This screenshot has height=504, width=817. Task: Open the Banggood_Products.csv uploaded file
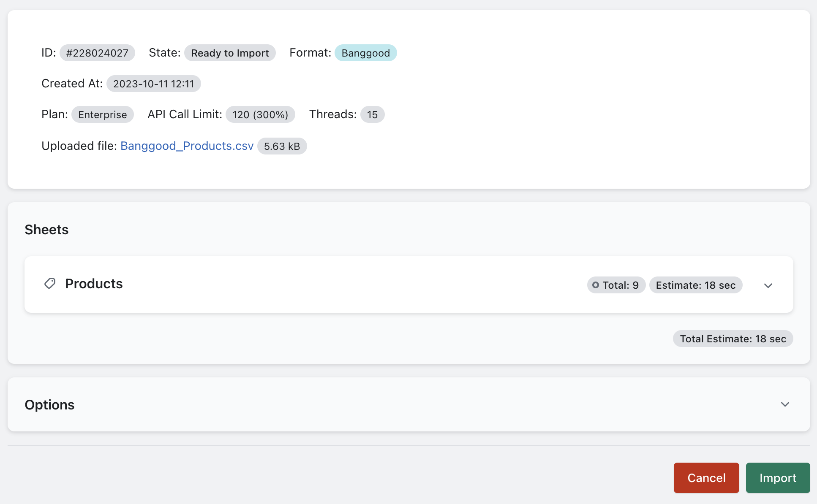tap(187, 146)
